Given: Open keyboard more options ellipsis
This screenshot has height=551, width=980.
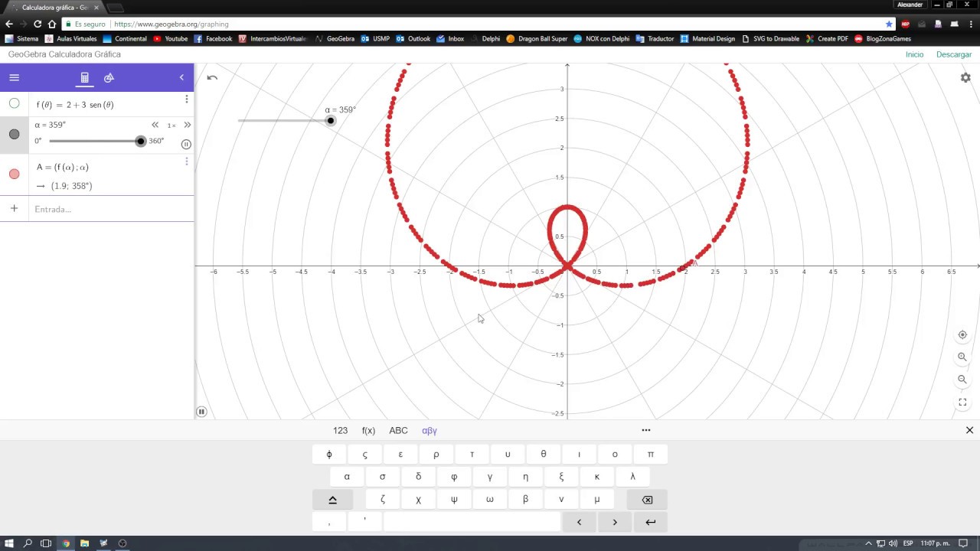Looking at the screenshot, I should 646,430.
